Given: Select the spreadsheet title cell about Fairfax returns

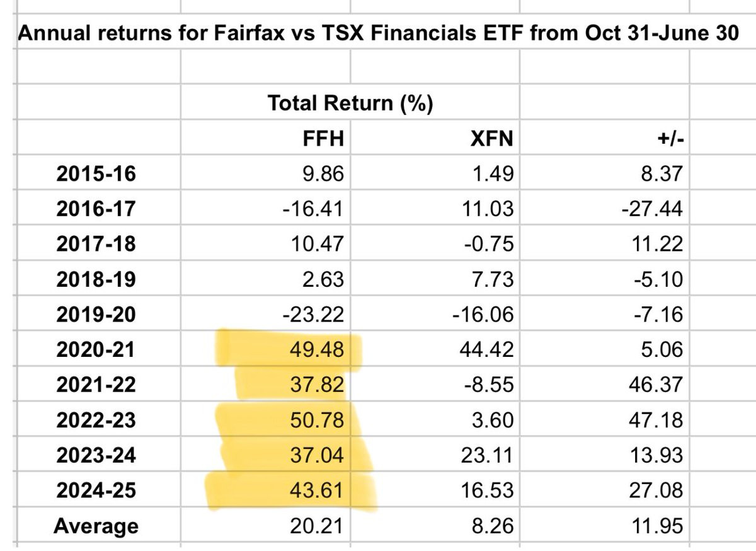Looking at the screenshot, I should [x=378, y=33].
